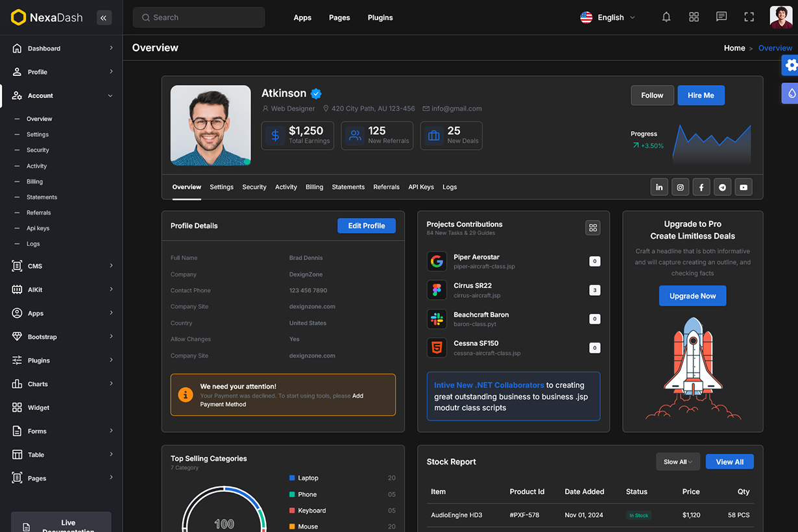Click the YouTube social icon
798x532 pixels.
point(744,187)
